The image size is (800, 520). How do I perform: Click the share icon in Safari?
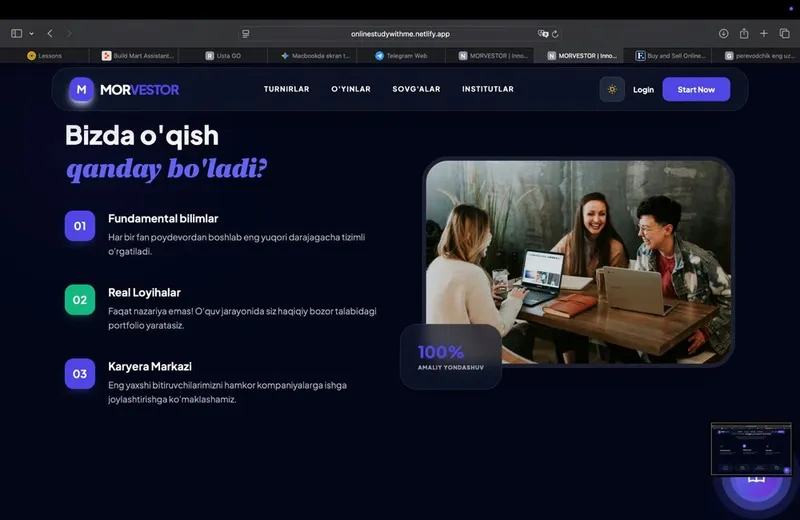coord(744,33)
